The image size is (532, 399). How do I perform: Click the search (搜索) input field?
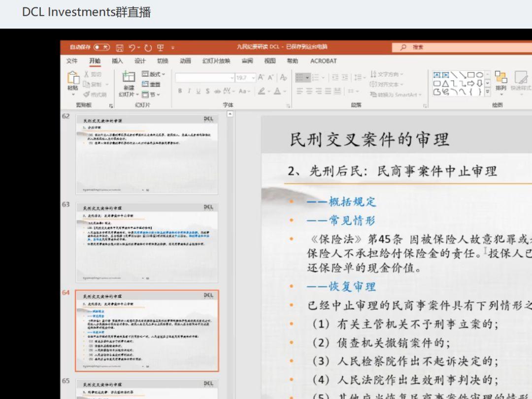click(x=462, y=47)
